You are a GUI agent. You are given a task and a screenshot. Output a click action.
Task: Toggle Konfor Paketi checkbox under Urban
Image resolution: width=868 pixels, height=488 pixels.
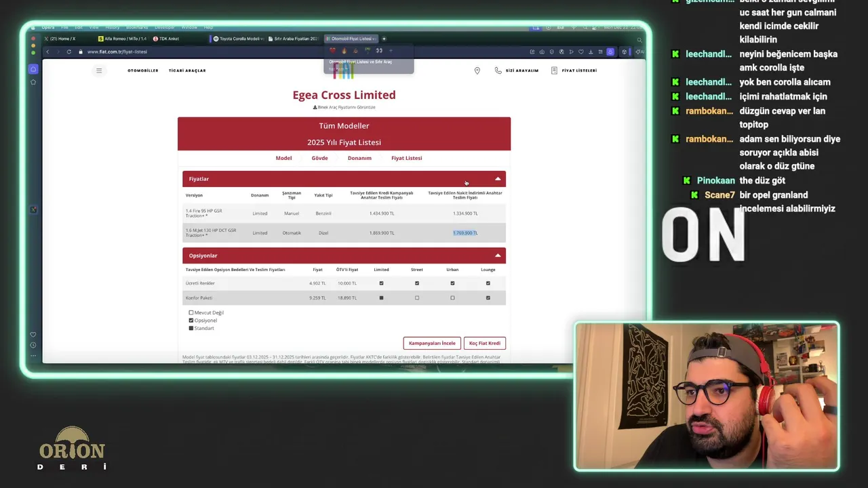452,298
